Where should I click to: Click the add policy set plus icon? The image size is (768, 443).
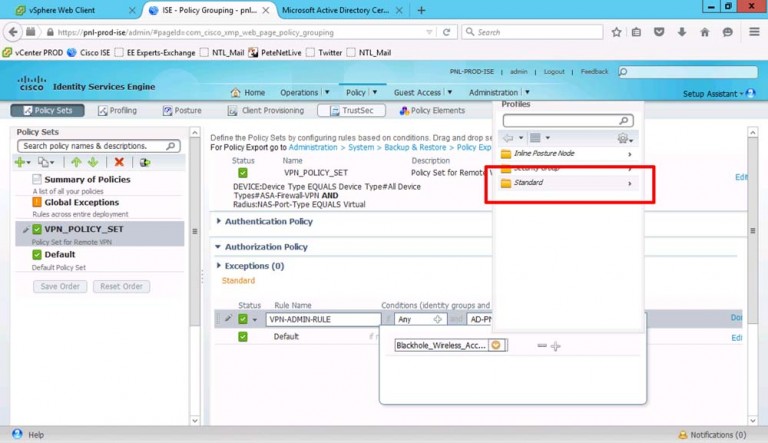[x=20, y=162]
